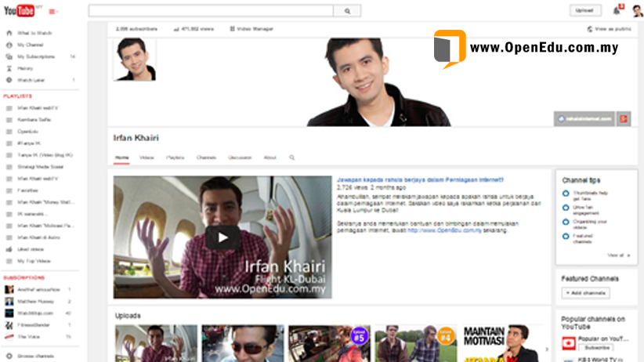Viewport: 644px width, 362px height.
Task: Click the channel views counter
Action: coord(194,29)
